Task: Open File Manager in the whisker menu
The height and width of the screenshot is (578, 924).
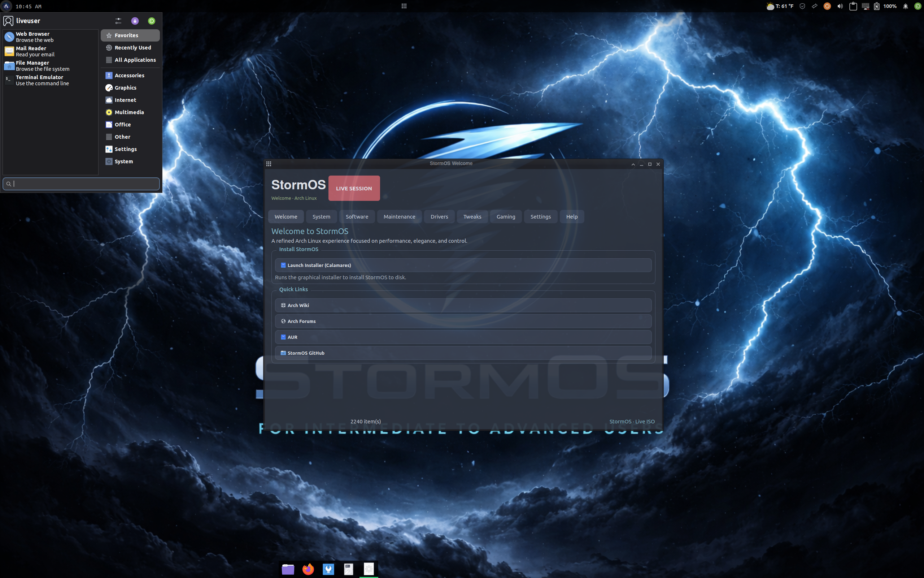Action: (x=51, y=66)
